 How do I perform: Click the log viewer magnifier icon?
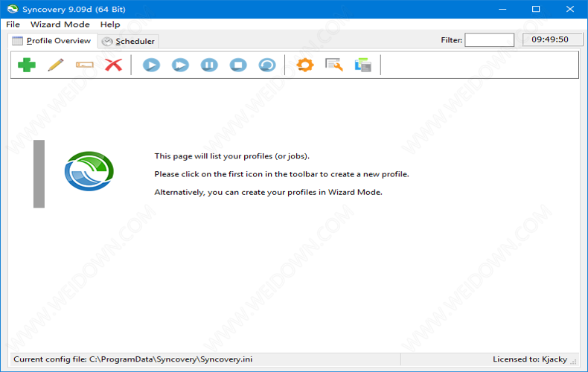[x=333, y=65]
